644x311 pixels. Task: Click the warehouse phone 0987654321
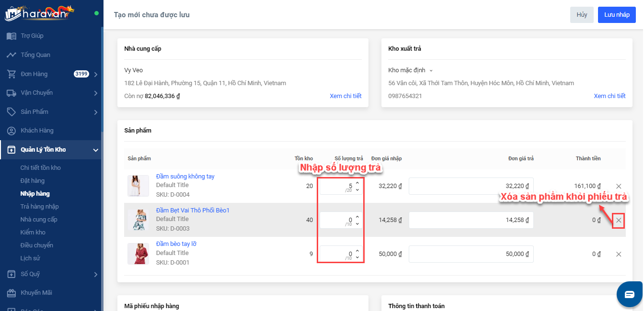(x=405, y=96)
